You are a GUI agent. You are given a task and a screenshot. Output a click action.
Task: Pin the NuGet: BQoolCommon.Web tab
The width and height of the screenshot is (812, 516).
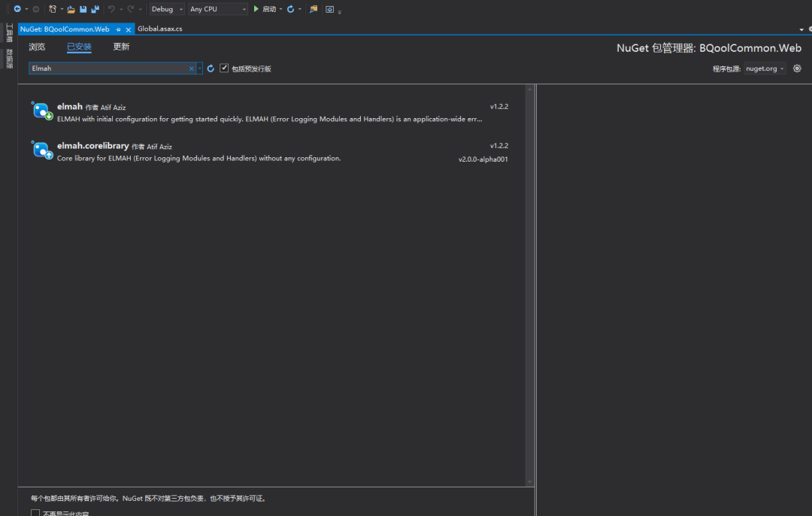click(119, 29)
